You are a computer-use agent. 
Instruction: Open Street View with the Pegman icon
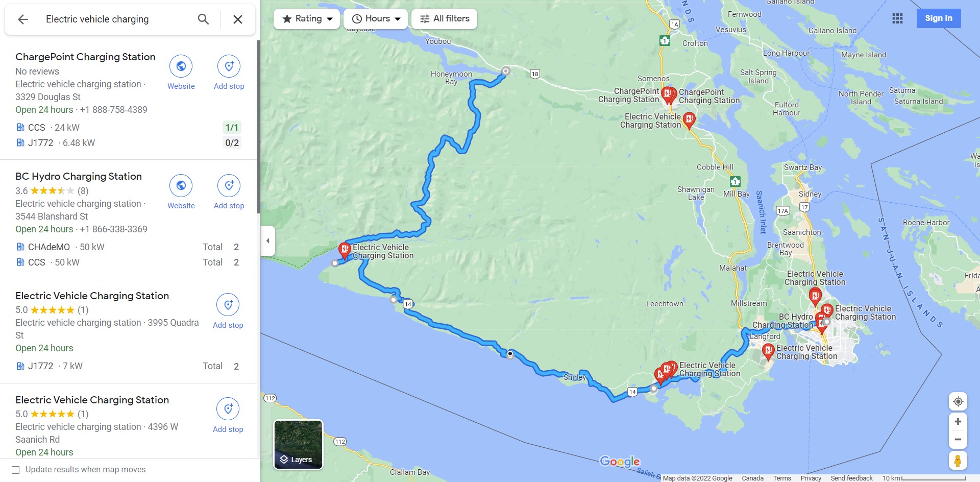coord(958,461)
